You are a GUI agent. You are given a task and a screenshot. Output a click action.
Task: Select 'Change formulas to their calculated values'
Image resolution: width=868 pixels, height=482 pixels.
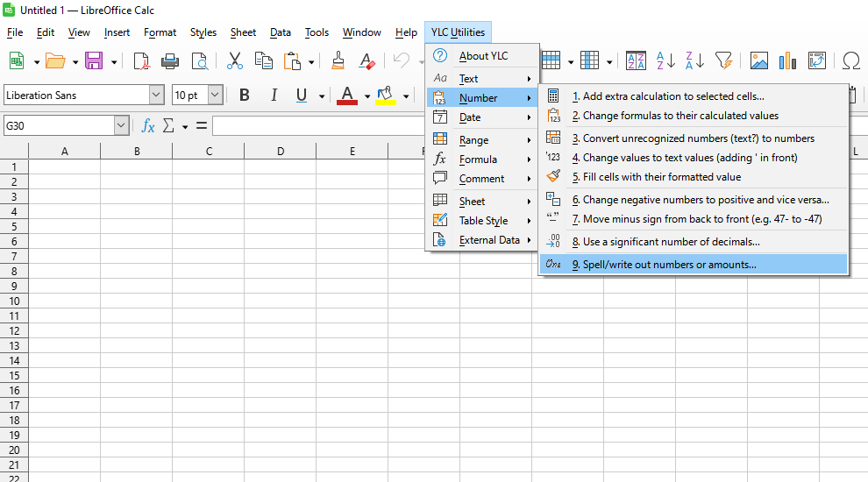pyautogui.click(x=675, y=116)
